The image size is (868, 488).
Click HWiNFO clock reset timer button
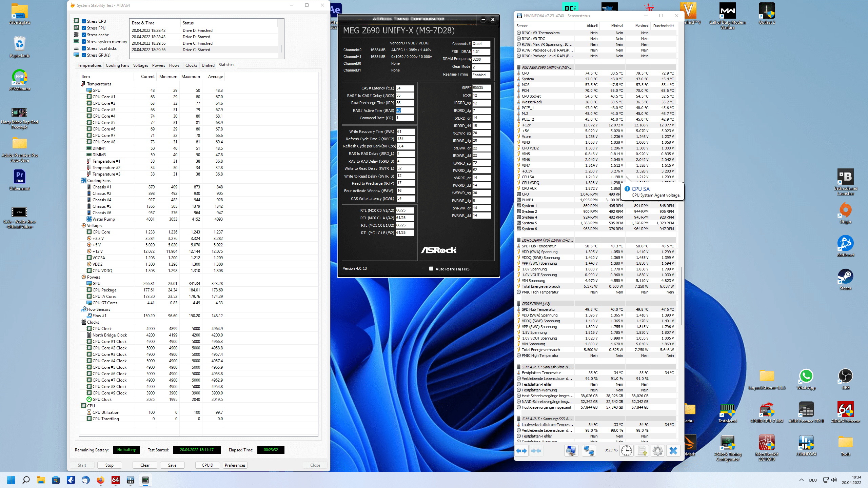click(x=626, y=451)
